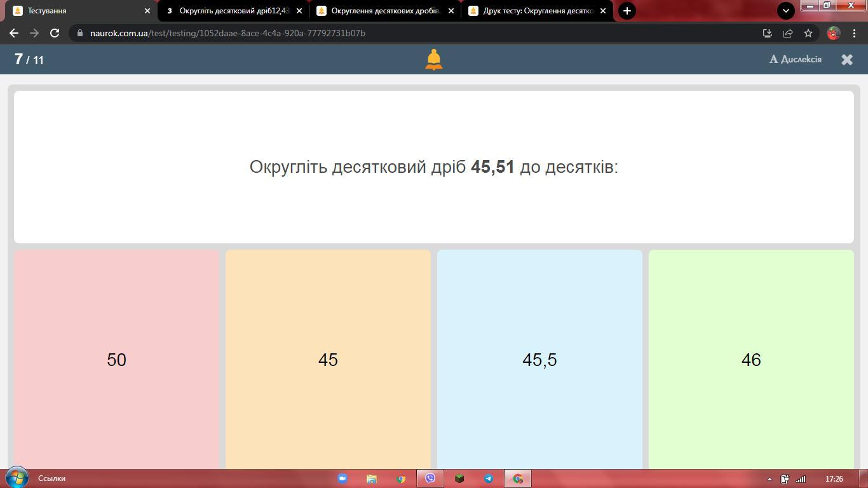Toggle the Дислексія dyslexia font mode
Viewport: 868px width, 488px height.
tap(796, 59)
